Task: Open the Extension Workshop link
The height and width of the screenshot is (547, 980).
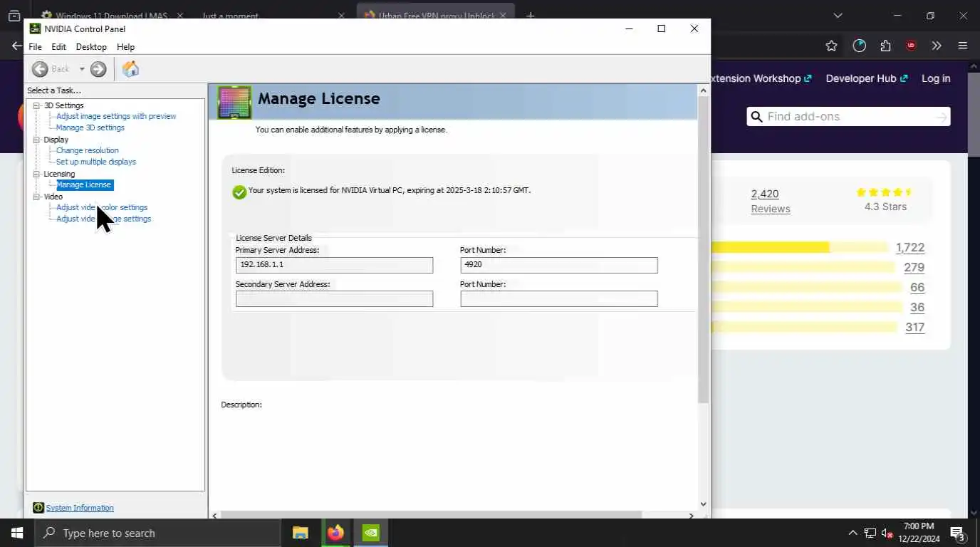Action: point(761,78)
